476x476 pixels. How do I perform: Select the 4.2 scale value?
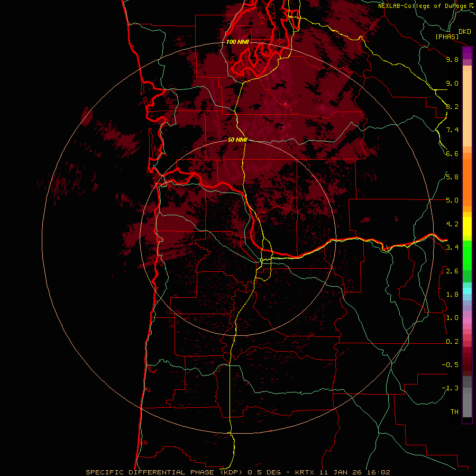pyautogui.click(x=452, y=224)
